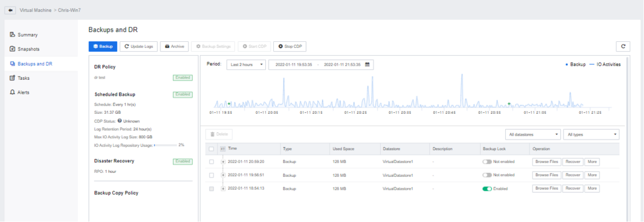Toggle the IO Activities legend item
The width and height of the screenshot is (644, 222).
tap(605, 65)
